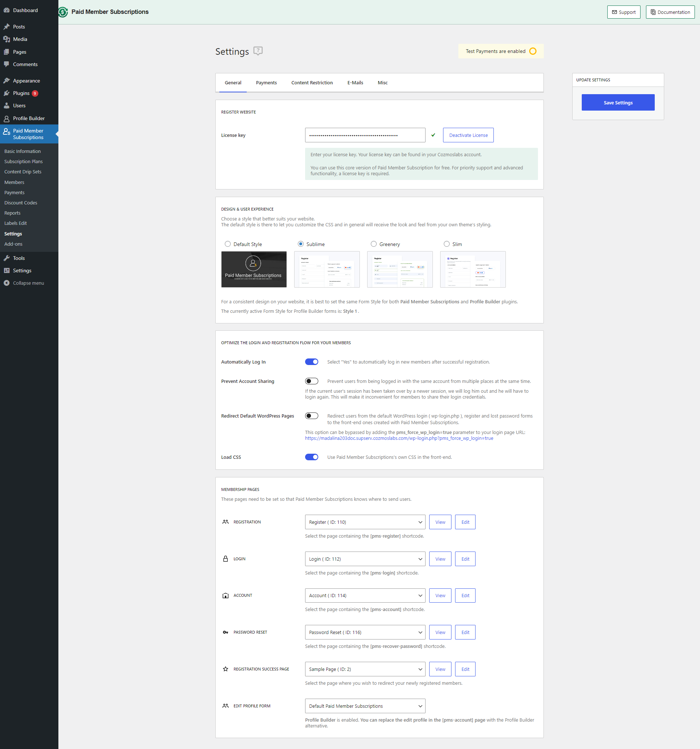Viewport: 700px width, 749px height.
Task: Select the Greenery style radio button
Action: click(374, 244)
